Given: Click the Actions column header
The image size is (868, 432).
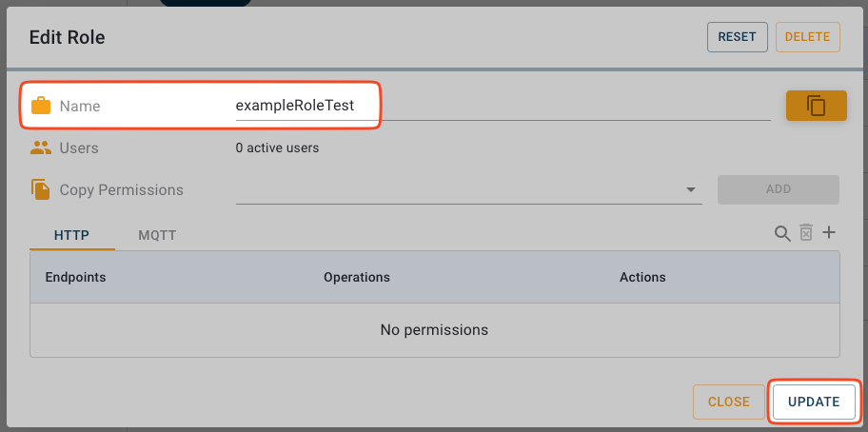Looking at the screenshot, I should point(642,277).
